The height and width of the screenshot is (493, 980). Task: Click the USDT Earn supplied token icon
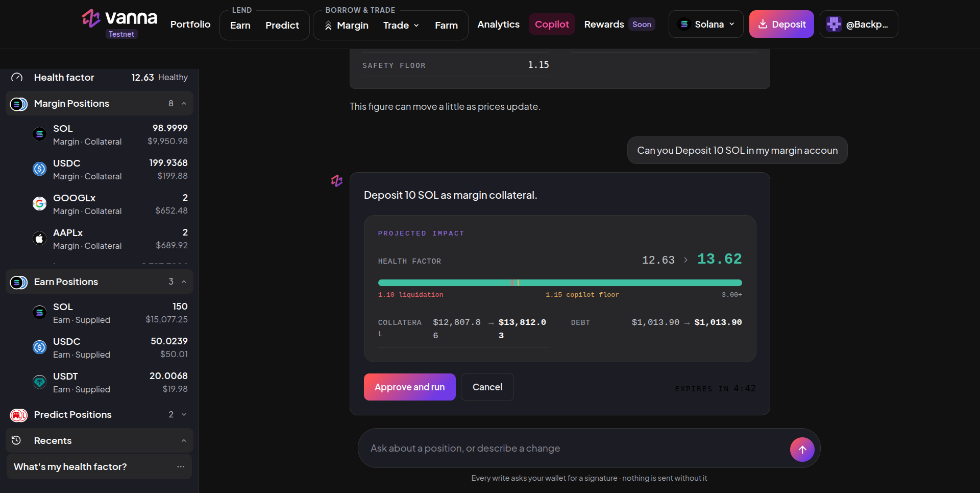tap(40, 382)
